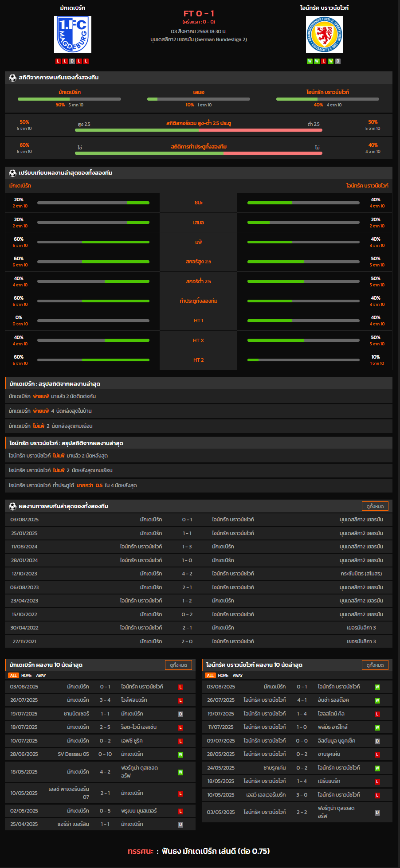400x868 pixels.
Task: Switch to AWAY tab in Magdeburg's last 10 panel
Action: (x=41, y=676)
